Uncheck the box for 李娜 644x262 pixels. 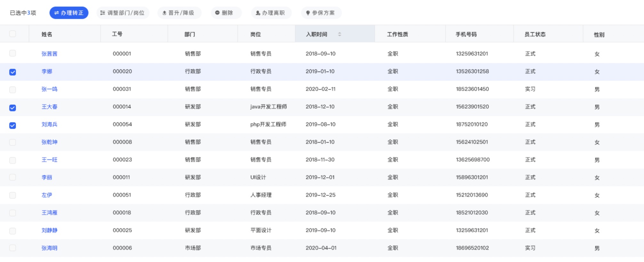[x=12, y=72]
